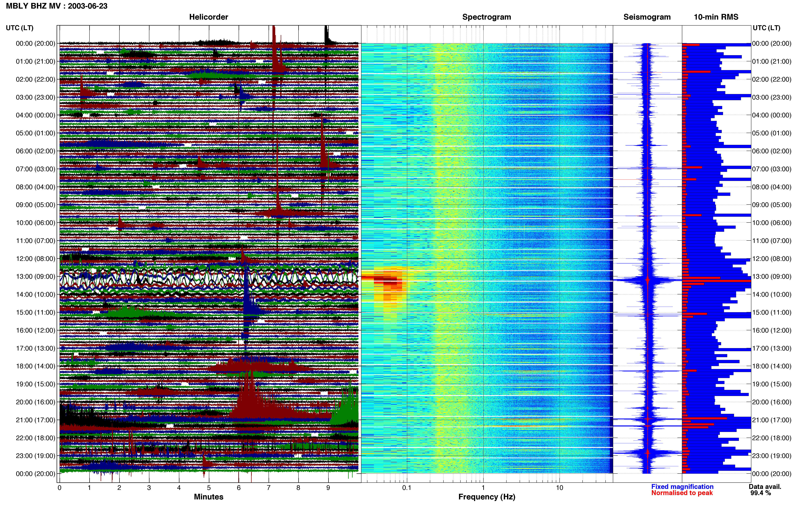Viewport: 812px width, 508px height.
Task: Select the '10-min RMS' panel heading
Action: [716, 17]
